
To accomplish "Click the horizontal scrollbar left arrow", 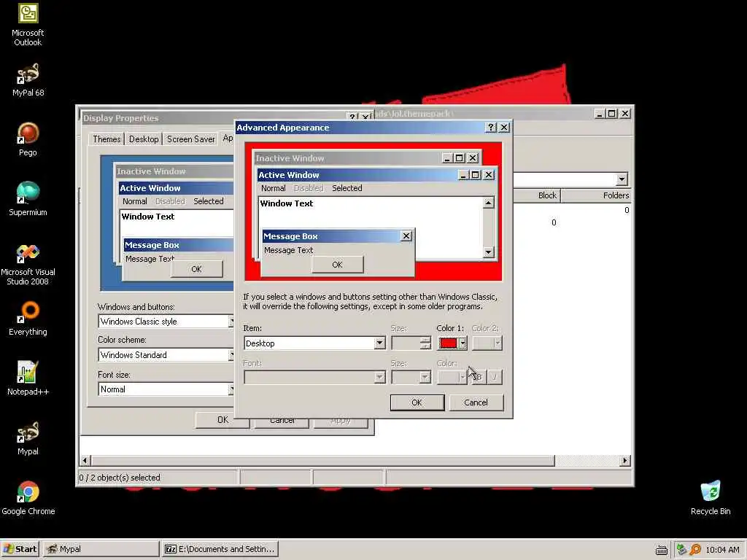I will [85, 461].
